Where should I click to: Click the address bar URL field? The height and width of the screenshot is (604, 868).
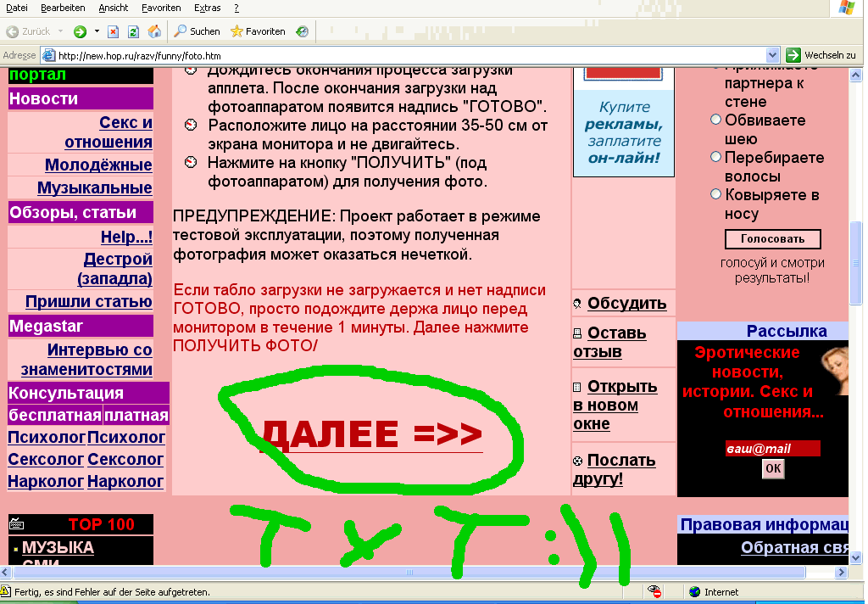[409, 55]
